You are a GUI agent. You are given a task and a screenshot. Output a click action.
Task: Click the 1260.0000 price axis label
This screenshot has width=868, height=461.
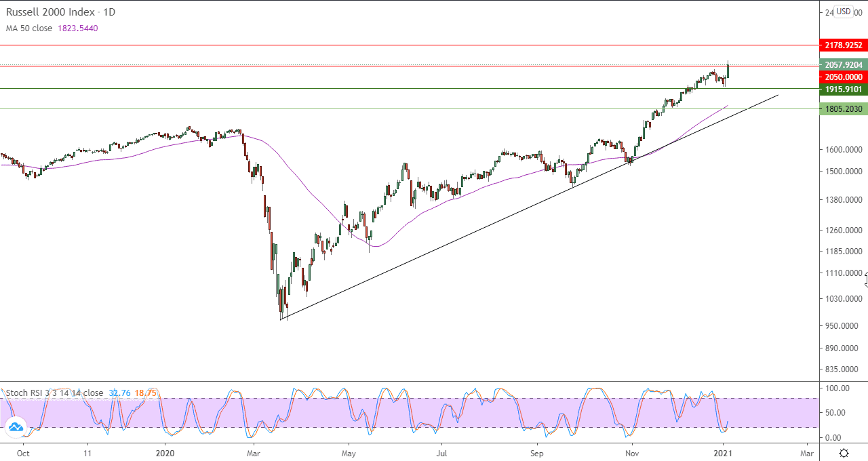pyautogui.click(x=844, y=230)
